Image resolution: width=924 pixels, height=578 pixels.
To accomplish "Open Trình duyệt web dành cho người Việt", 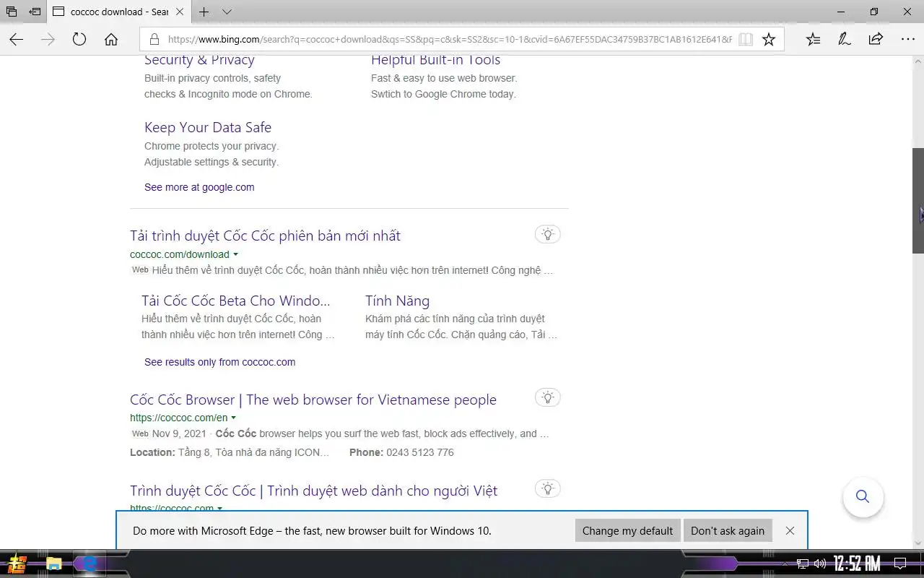I will 313,491.
